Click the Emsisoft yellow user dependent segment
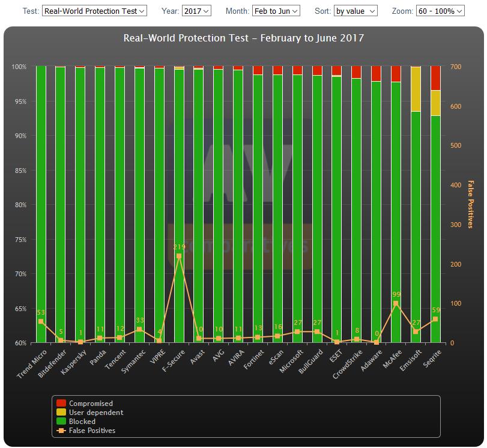Image resolution: width=487 pixels, height=448 pixels. (416, 89)
